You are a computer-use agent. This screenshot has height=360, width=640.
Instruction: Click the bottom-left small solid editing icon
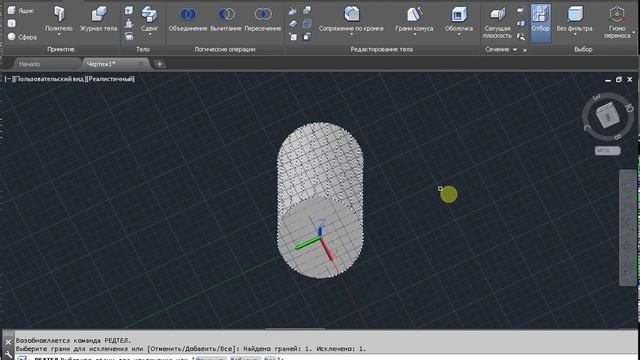pos(293,37)
